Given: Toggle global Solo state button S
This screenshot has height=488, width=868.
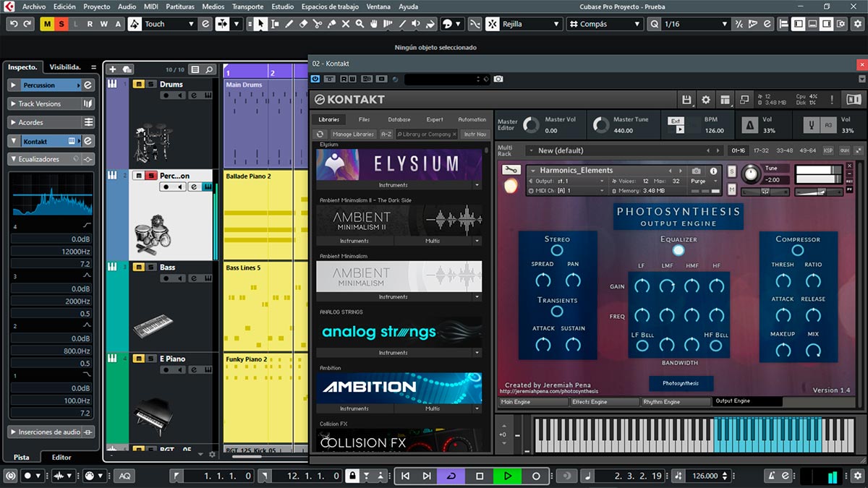Looking at the screenshot, I should pyautogui.click(x=61, y=24).
